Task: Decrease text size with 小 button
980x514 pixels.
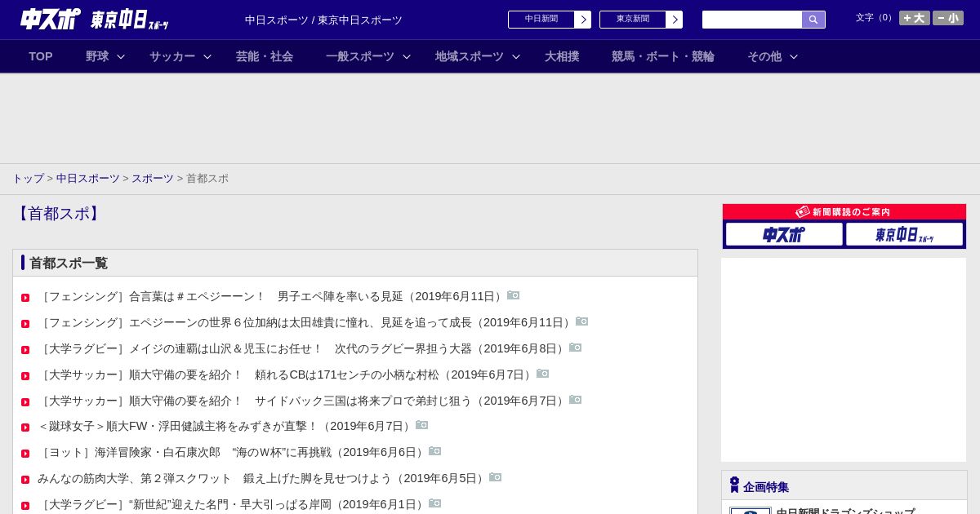Action: click(x=948, y=18)
